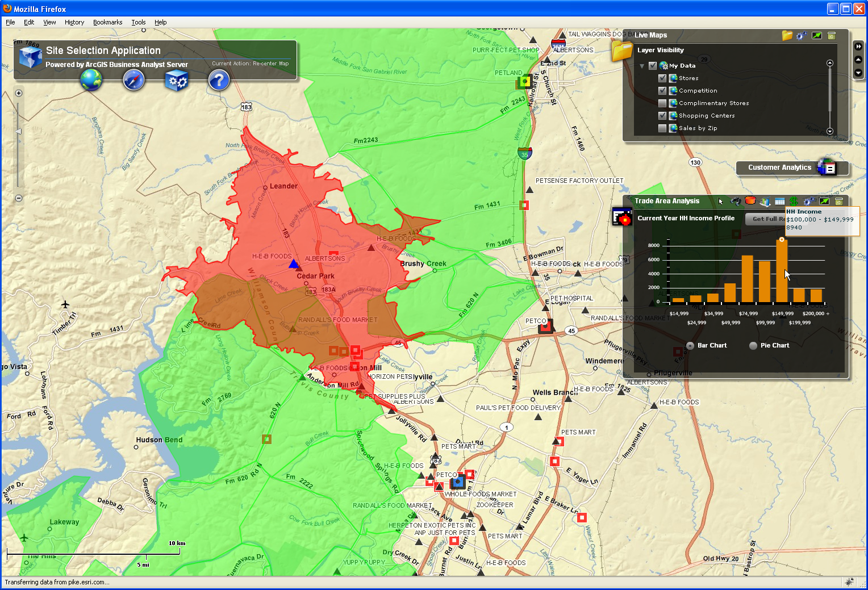The height and width of the screenshot is (590, 868).
Task: Open the Tools menu
Action: point(139,22)
